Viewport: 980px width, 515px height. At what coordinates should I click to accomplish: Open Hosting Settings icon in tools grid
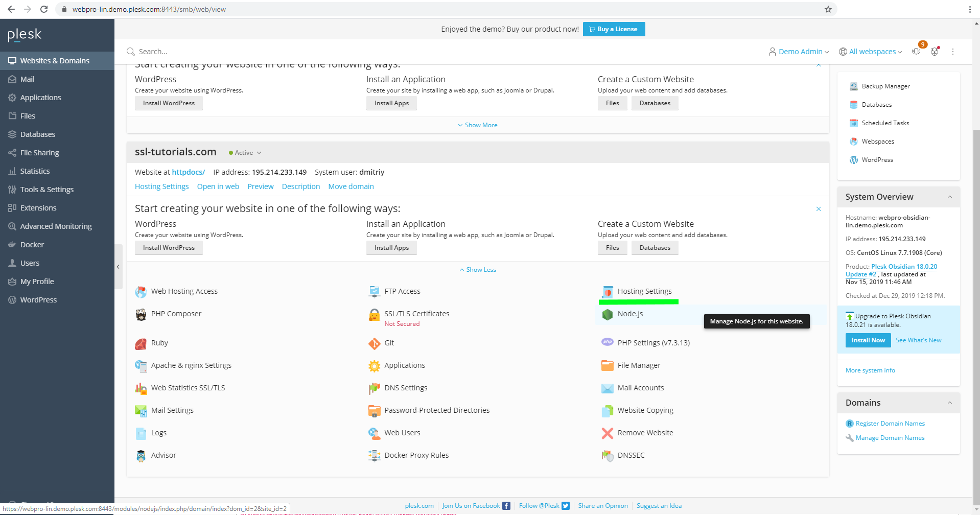608,292
